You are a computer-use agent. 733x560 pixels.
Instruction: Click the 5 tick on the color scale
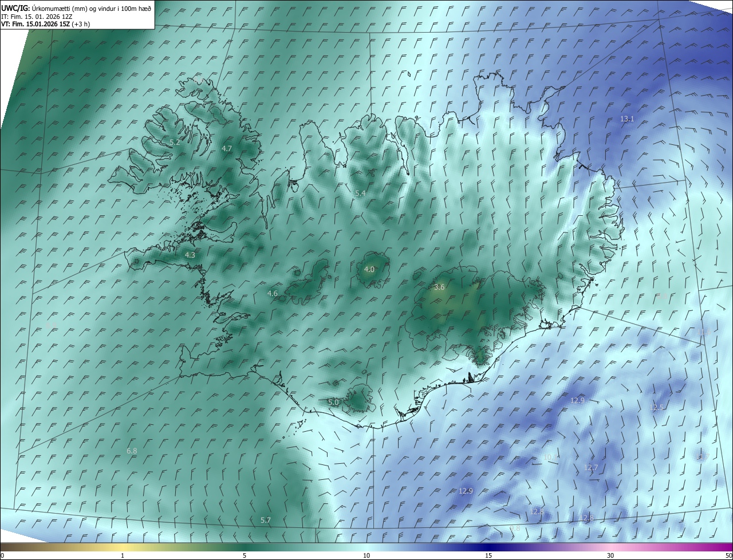tap(245, 555)
